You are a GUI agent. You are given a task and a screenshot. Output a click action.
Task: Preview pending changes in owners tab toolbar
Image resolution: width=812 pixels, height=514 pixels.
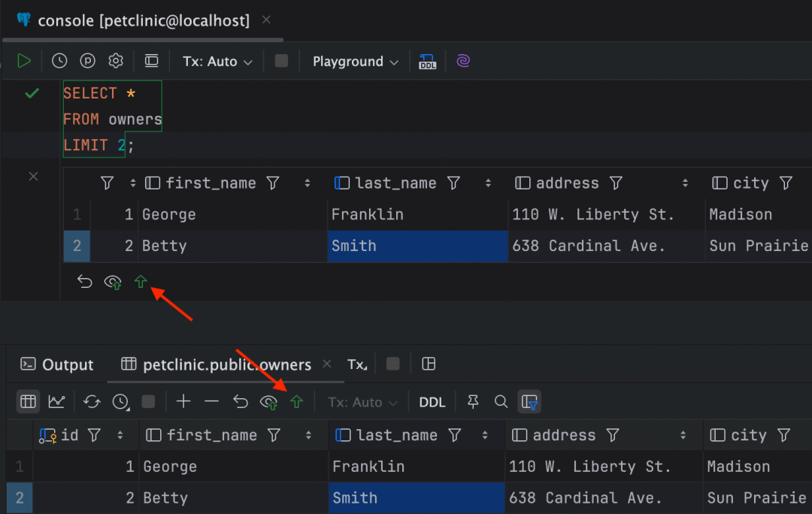tap(268, 402)
